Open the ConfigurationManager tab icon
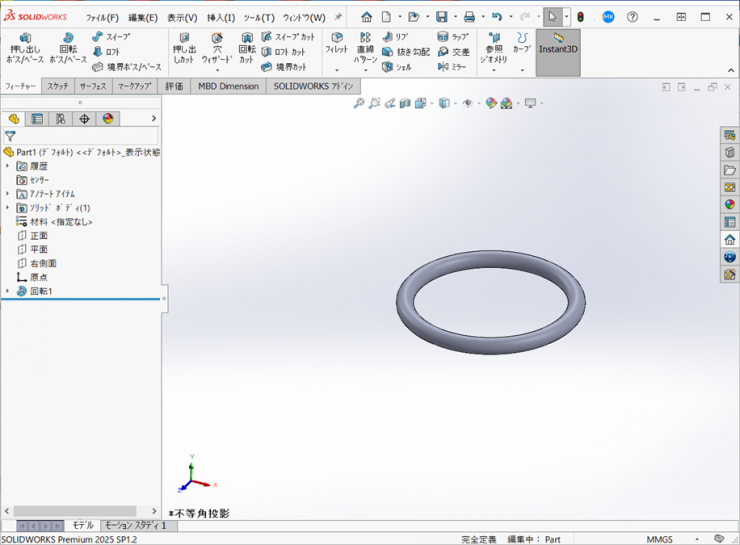 coord(61,119)
